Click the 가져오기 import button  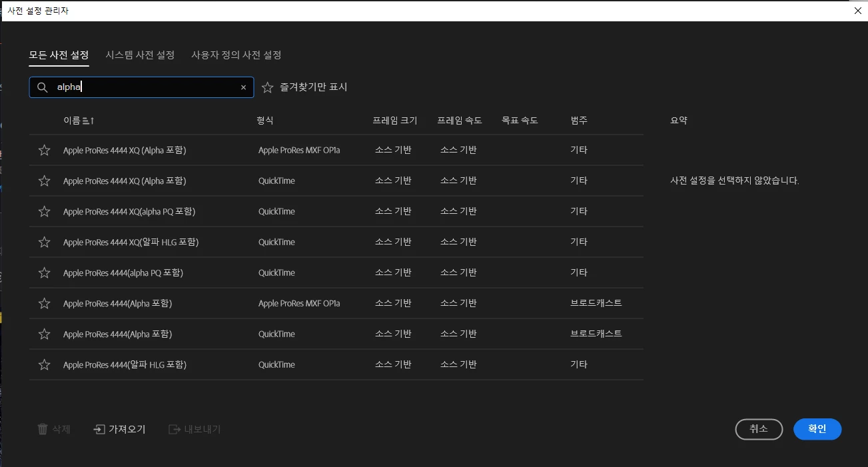pyautogui.click(x=120, y=429)
